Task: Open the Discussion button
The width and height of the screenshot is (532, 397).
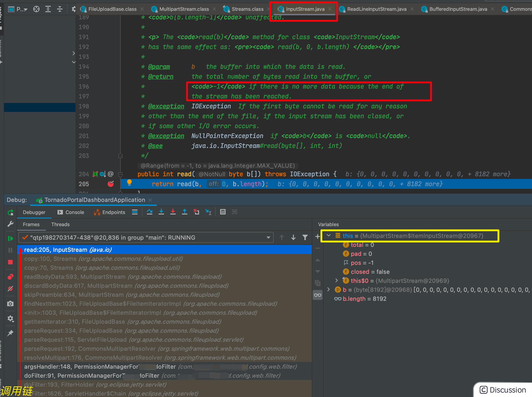Action: [503, 390]
